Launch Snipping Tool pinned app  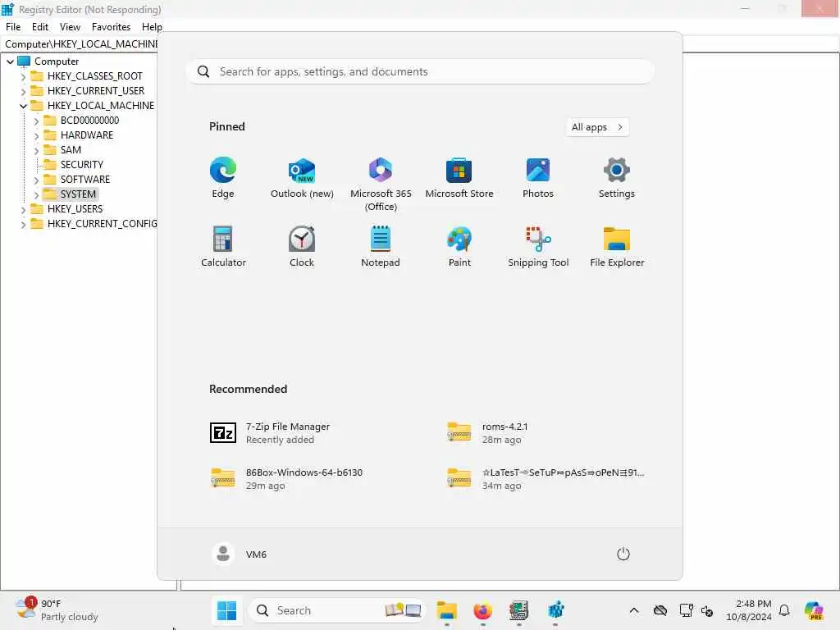[538, 246]
